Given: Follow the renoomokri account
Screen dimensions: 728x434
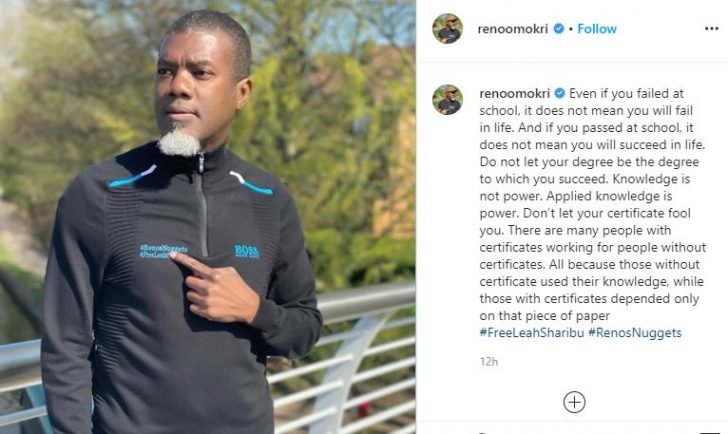Looking at the screenshot, I should click(x=597, y=29).
